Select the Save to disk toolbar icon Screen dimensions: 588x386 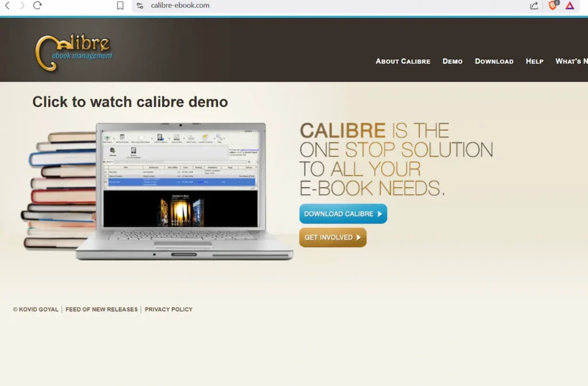coord(176,137)
